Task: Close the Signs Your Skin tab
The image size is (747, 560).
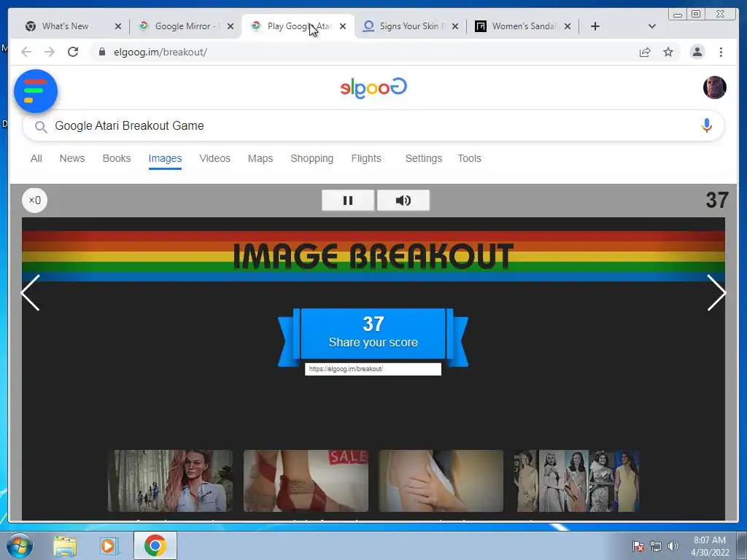Action: click(455, 26)
